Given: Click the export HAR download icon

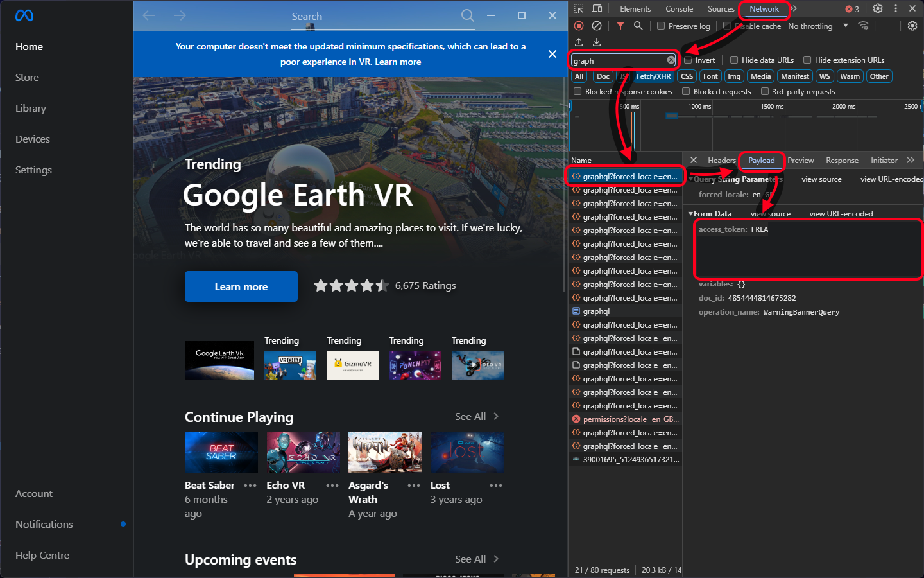Looking at the screenshot, I should click(x=597, y=42).
